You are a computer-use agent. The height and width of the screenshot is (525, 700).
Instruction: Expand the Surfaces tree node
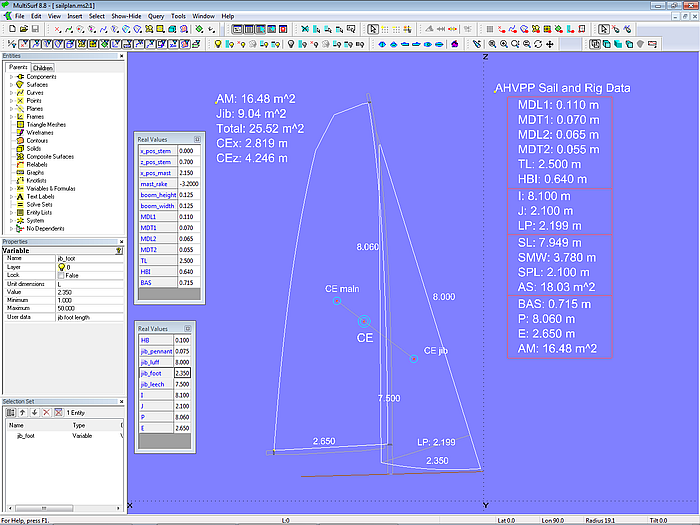point(11,85)
